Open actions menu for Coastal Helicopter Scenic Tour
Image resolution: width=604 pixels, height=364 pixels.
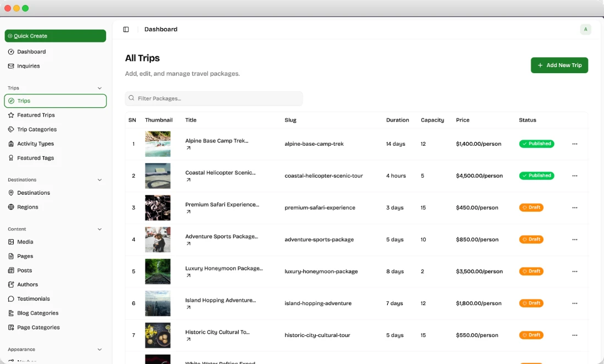tap(575, 176)
